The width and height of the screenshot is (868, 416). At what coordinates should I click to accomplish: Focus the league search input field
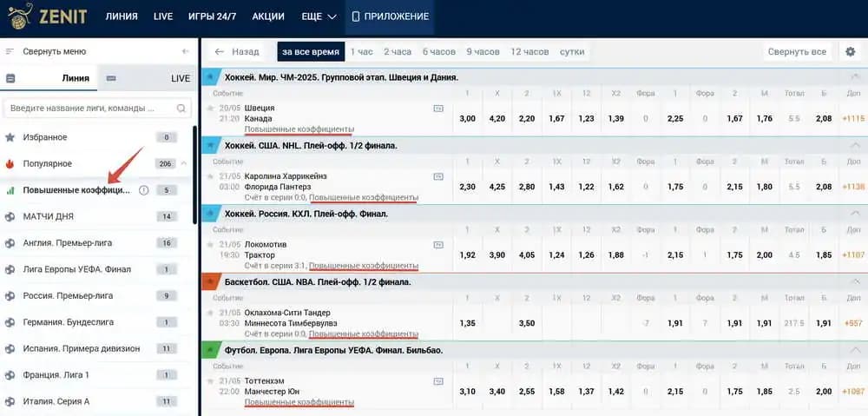[97, 109]
